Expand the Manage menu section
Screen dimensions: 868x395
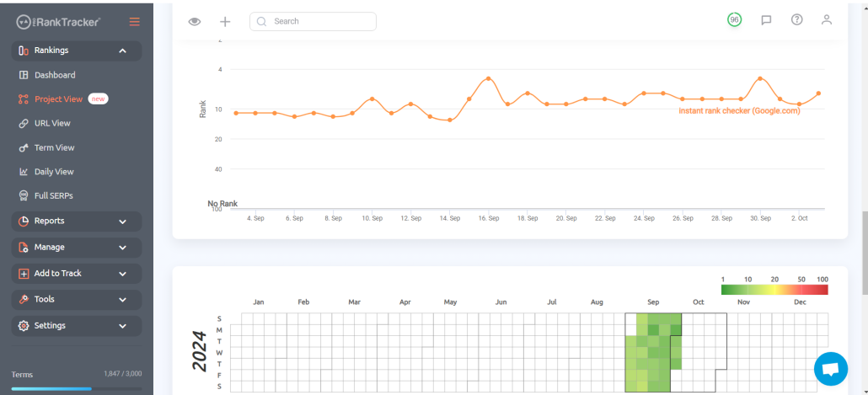click(77, 248)
